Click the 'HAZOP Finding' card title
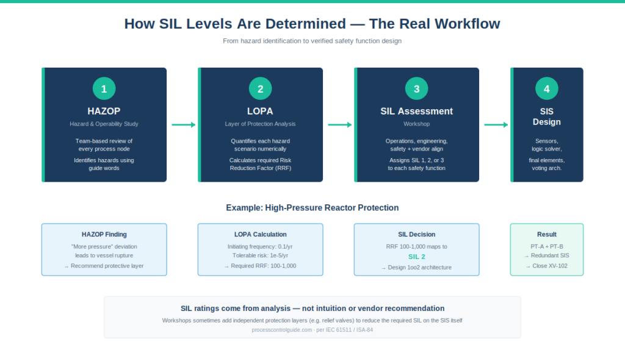 (104, 235)
